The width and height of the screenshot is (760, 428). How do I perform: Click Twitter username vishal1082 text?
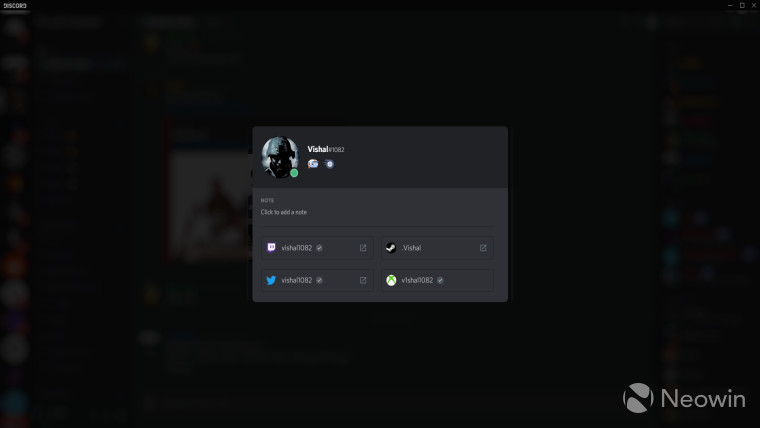[x=297, y=280]
